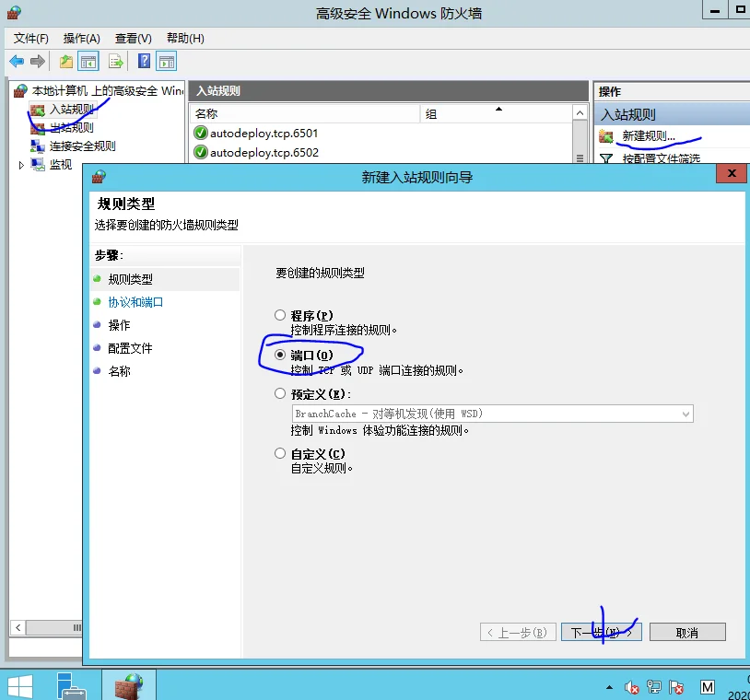Image resolution: width=750 pixels, height=700 pixels.
Task: Click the forward navigation arrow
Action: coord(37,61)
